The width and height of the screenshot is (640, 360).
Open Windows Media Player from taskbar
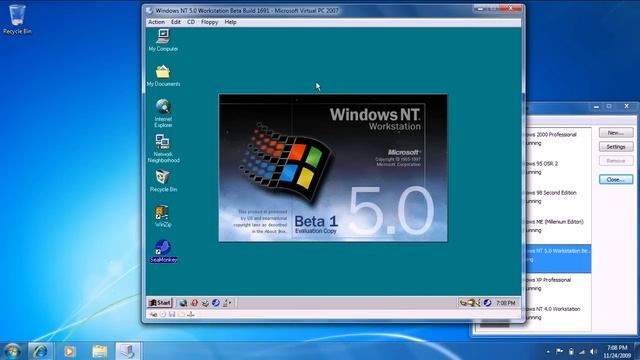click(x=69, y=351)
